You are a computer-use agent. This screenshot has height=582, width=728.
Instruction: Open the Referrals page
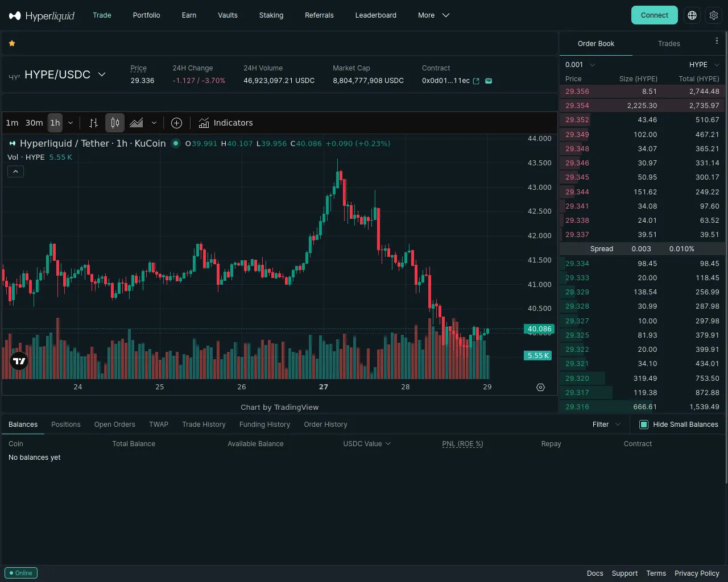319,15
